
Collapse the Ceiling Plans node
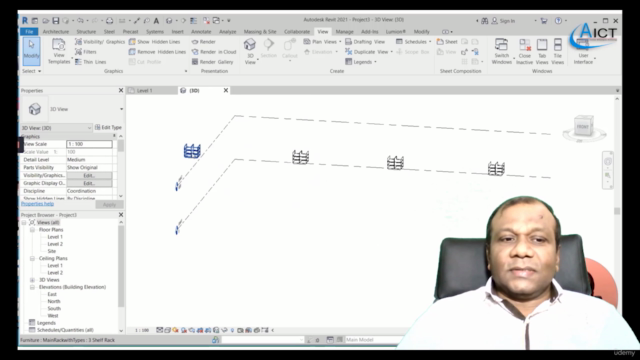[32, 258]
